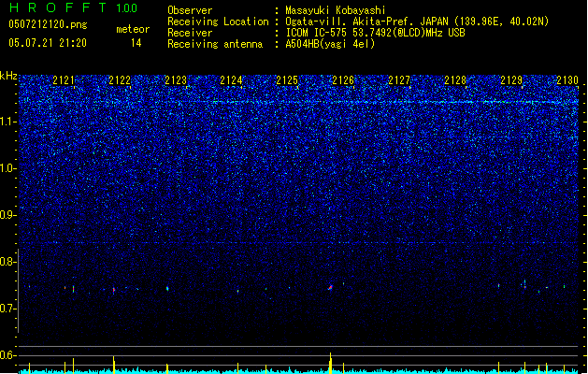588x374 pixels.
Task: Click the 'Observer' field label
Action: [190, 10]
